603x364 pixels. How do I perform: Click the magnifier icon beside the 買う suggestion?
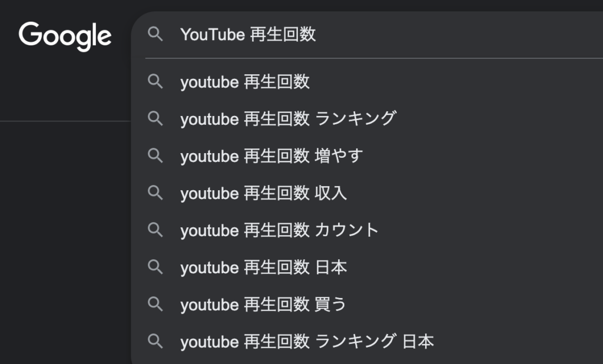[x=155, y=304]
